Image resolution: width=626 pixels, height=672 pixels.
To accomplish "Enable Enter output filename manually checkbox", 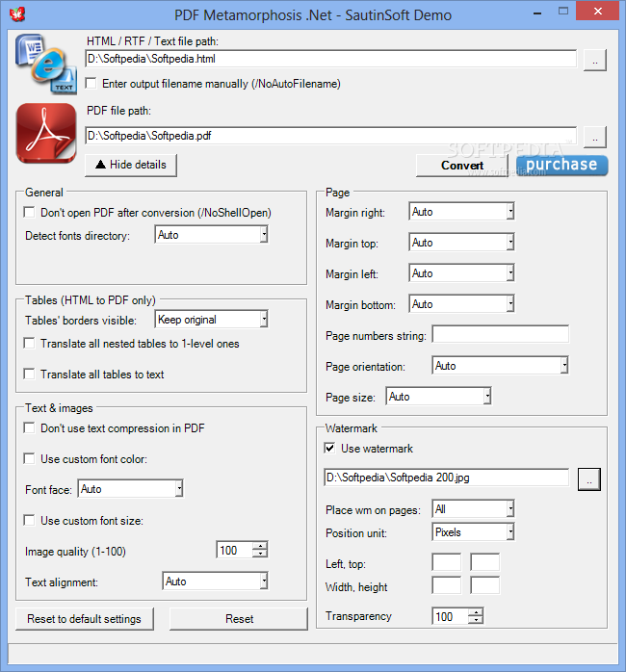I will tap(91, 83).
